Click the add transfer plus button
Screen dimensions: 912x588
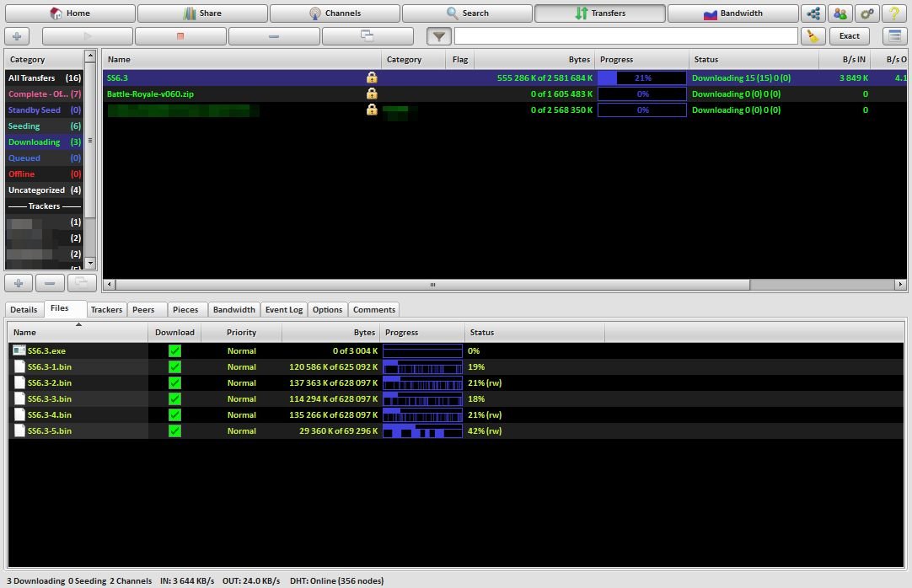coord(18,36)
